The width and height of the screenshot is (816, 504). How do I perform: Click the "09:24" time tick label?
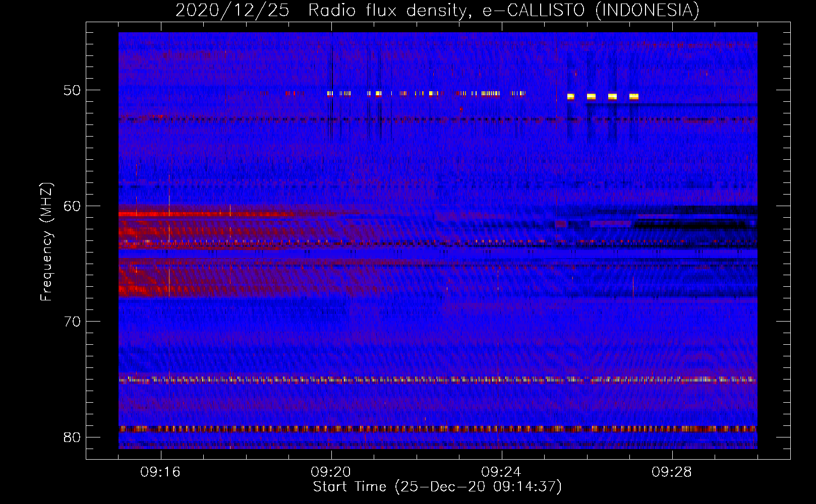[x=501, y=472]
